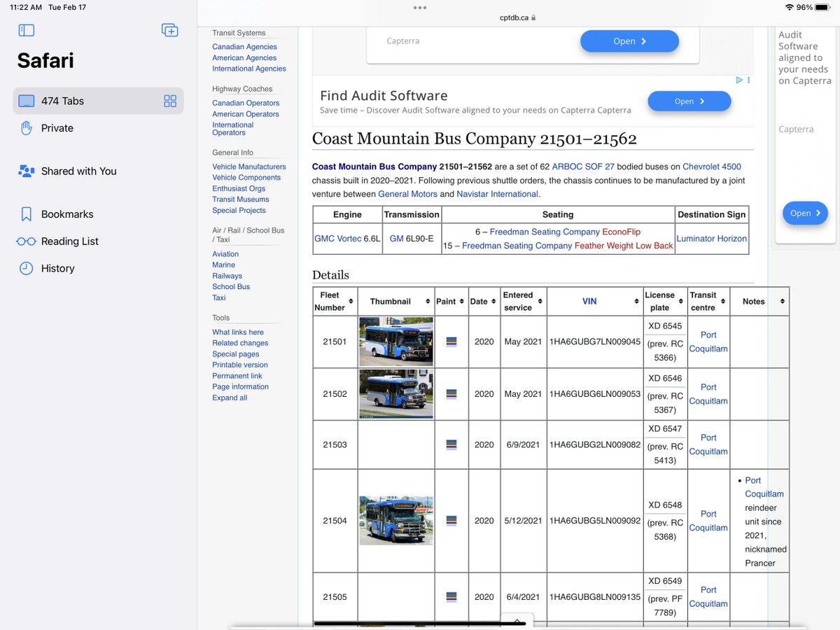
Task: Open Canadian Operators link
Action: [x=246, y=103]
